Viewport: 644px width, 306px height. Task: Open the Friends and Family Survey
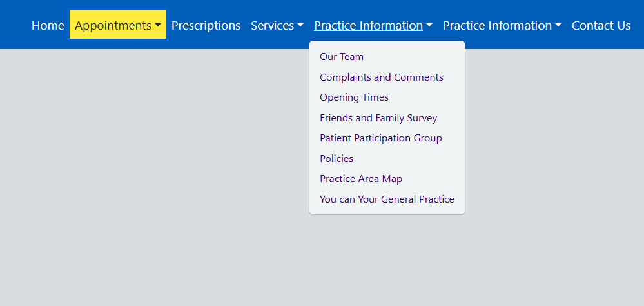click(x=378, y=118)
